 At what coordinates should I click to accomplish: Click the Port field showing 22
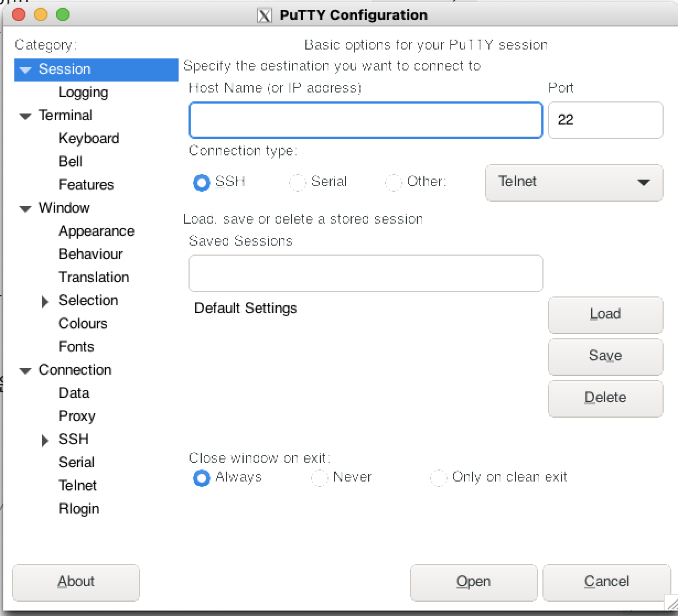[x=605, y=120]
